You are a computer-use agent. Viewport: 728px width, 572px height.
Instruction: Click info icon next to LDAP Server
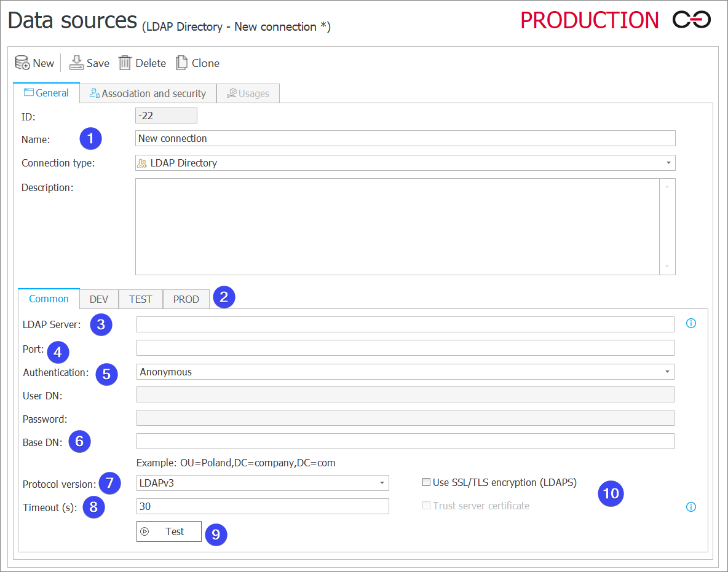(691, 323)
